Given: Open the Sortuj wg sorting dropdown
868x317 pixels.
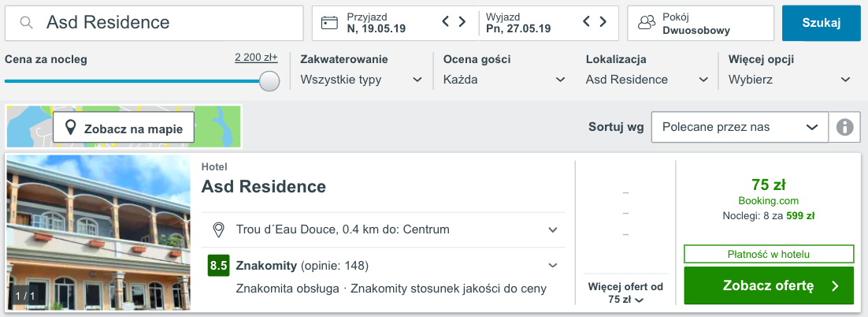Looking at the screenshot, I should coord(740,127).
